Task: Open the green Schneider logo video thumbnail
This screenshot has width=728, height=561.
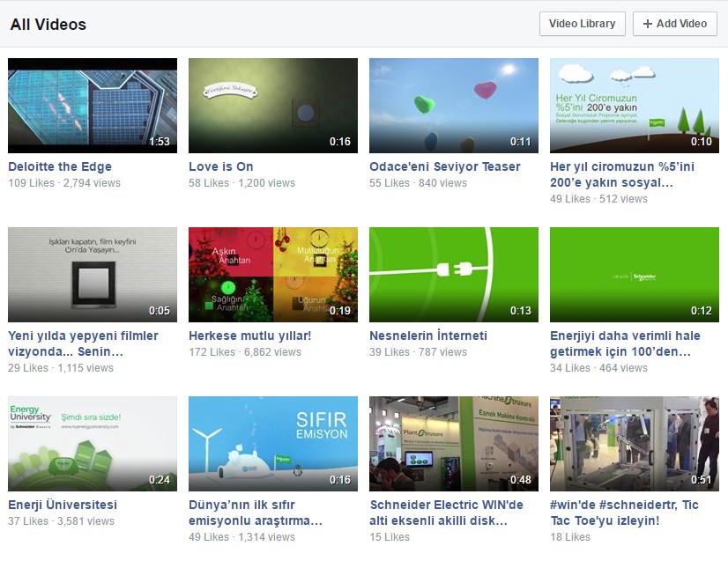Action: tap(635, 275)
